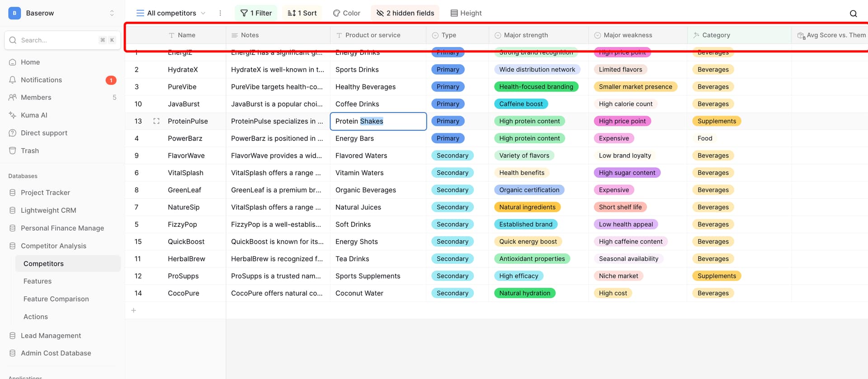Select the Features table in sidebar
This screenshot has width=868, height=379.
click(38, 281)
